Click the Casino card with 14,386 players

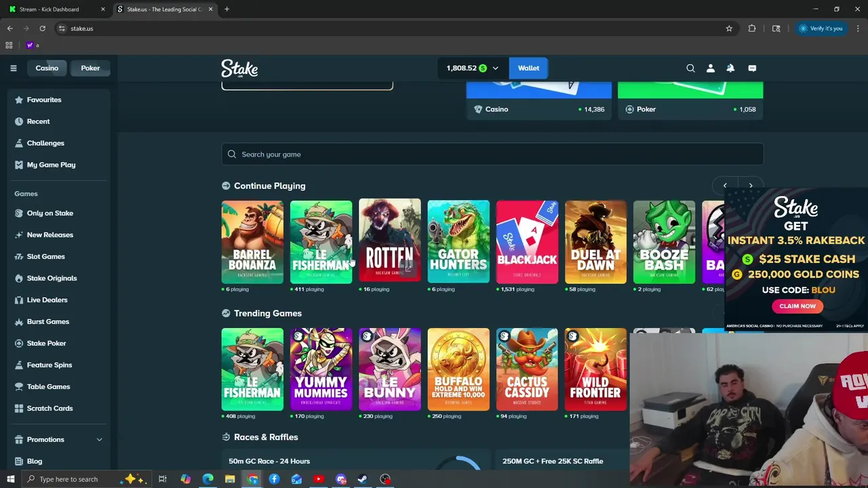point(539,100)
